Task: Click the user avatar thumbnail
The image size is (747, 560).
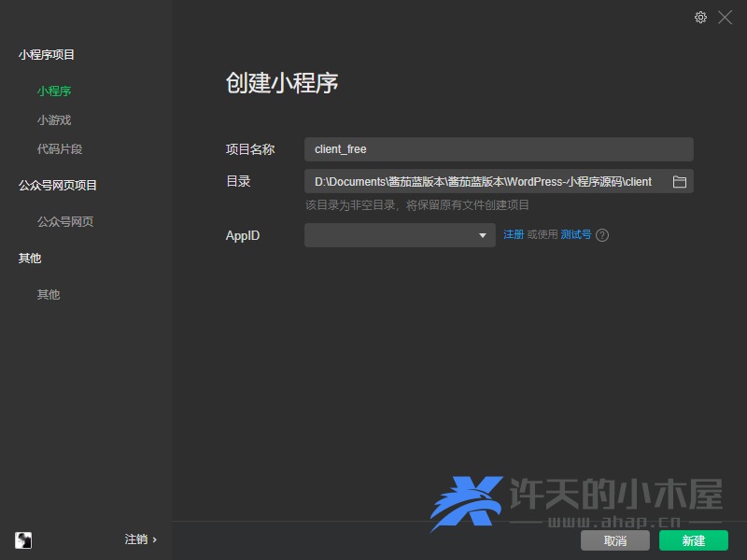Action: [23, 540]
